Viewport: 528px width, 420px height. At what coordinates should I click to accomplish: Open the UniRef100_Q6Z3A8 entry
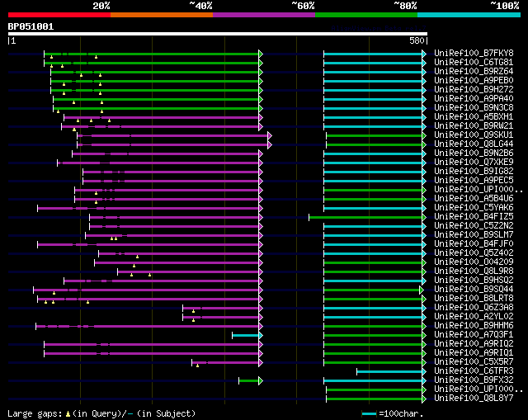click(x=474, y=308)
